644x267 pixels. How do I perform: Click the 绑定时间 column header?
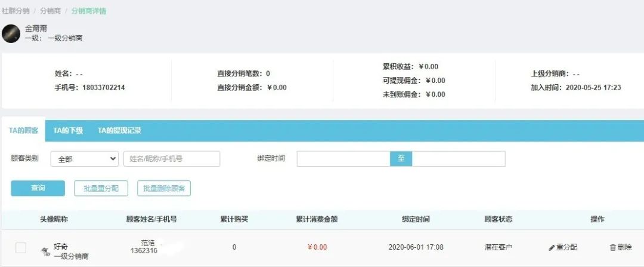point(416,219)
